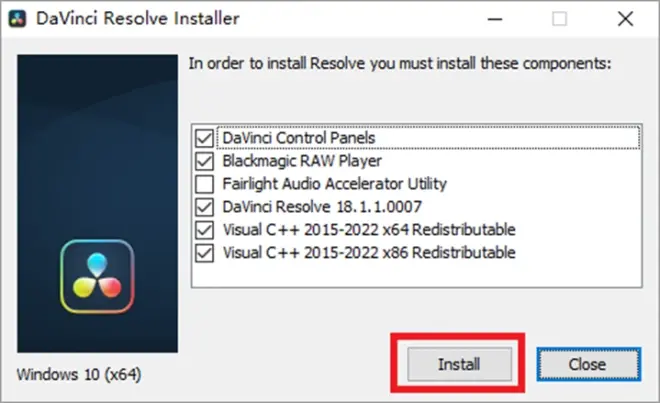Screen dimensions: 660x403
Task: Minimize the installer window
Action: 495,19
